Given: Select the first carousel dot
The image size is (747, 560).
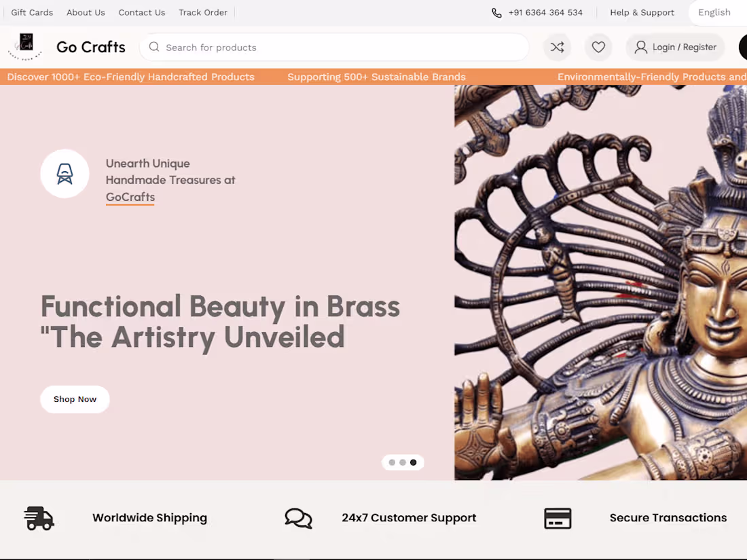Looking at the screenshot, I should click(392, 462).
